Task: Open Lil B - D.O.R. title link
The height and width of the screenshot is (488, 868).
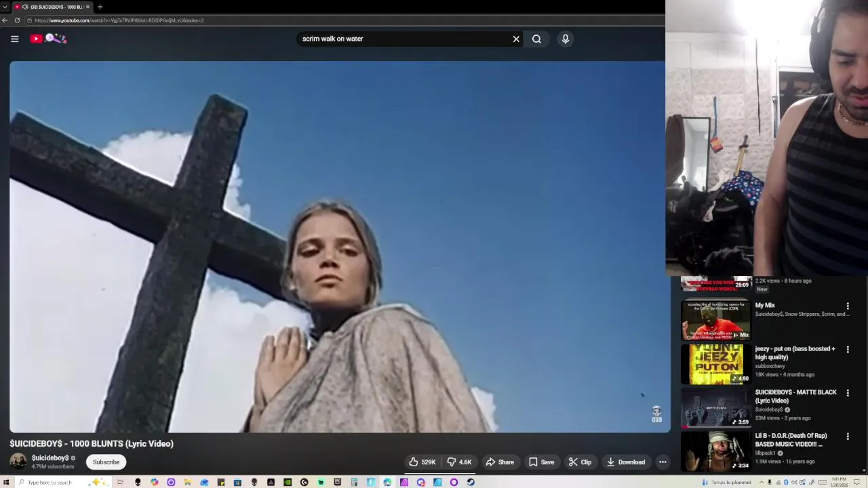Action: click(791, 440)
